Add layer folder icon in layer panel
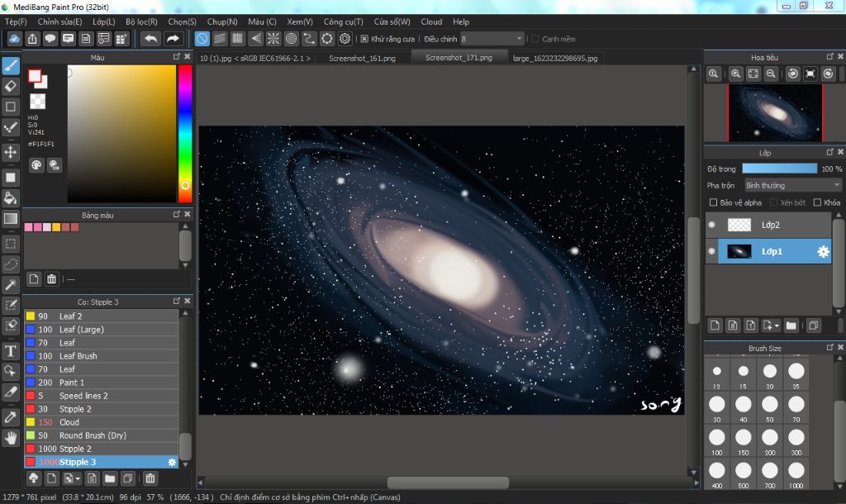Image resolution: width=846 pixels, height=504 pixels. 791,326
